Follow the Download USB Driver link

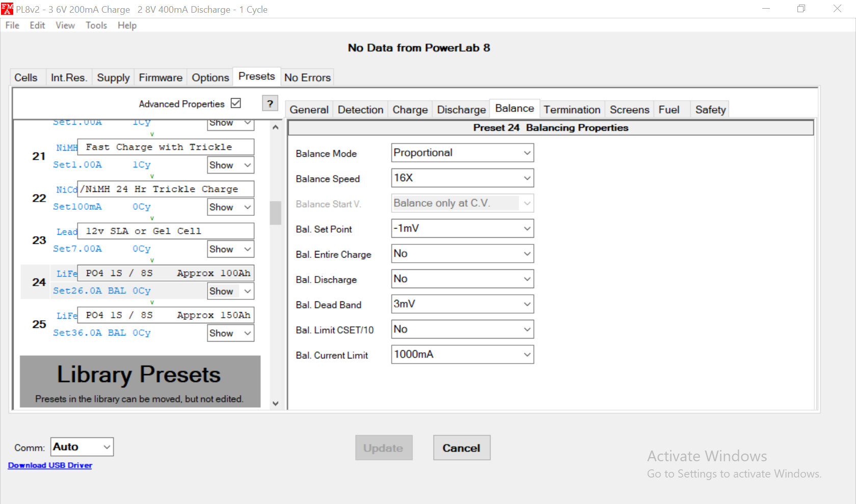pyautogui.click(x=50, y=465)
